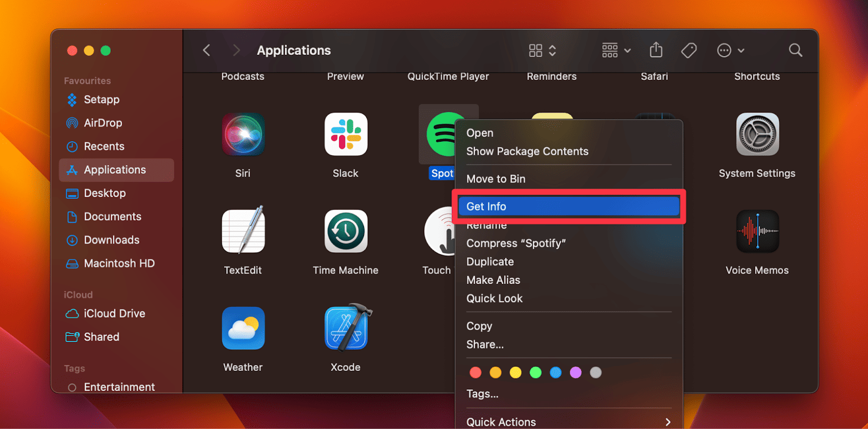Choose Open from the context menu
Viewport: 868px width, 429px height.
[569, 133]
